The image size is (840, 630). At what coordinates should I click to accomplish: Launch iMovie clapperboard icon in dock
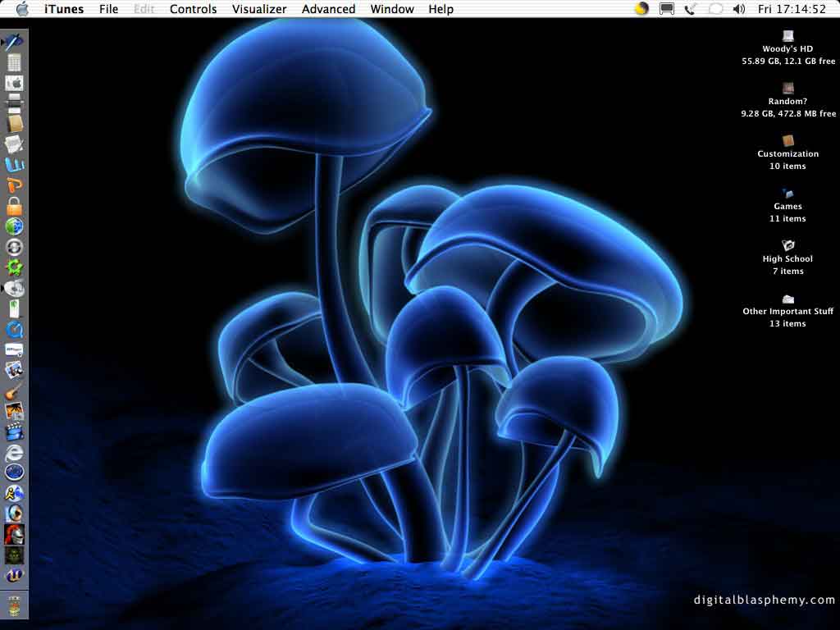[14, 431]
